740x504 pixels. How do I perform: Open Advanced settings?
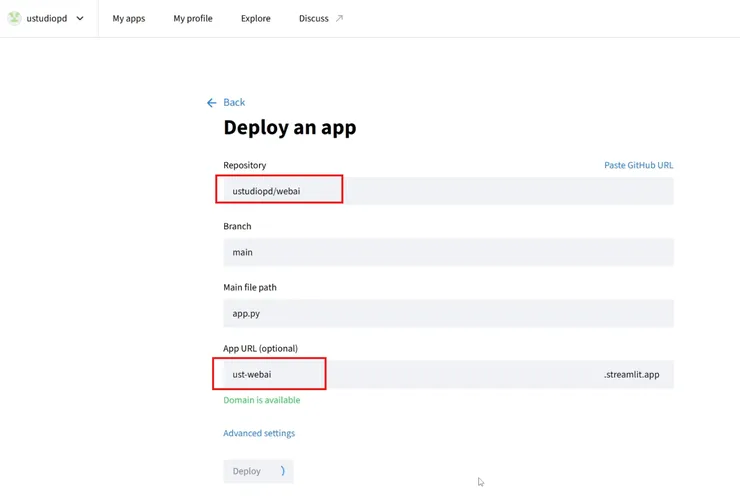point(259,433)
